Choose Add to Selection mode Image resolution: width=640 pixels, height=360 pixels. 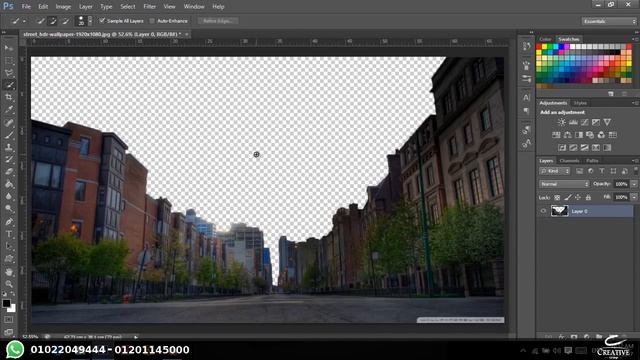tap(53, 21)
